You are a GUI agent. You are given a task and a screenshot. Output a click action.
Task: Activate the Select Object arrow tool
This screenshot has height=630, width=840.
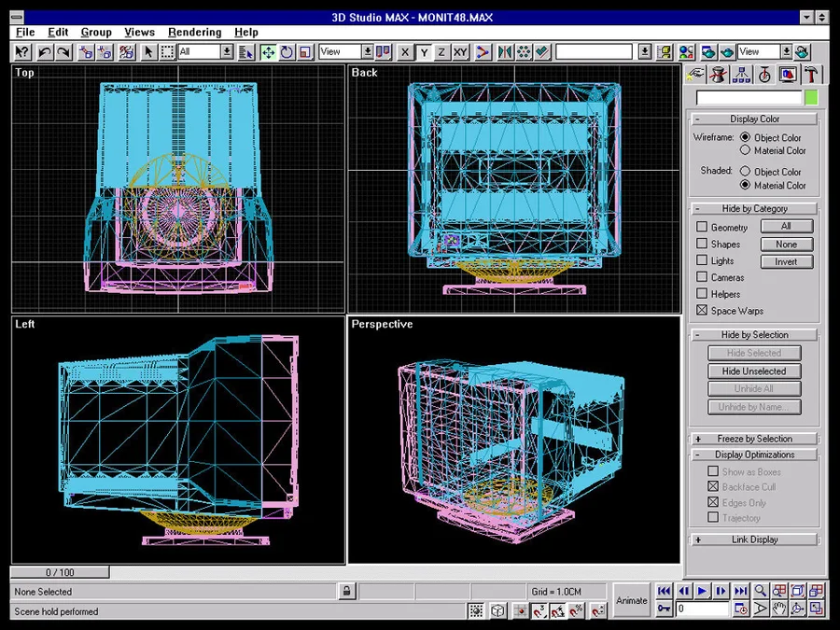(148, 52)
